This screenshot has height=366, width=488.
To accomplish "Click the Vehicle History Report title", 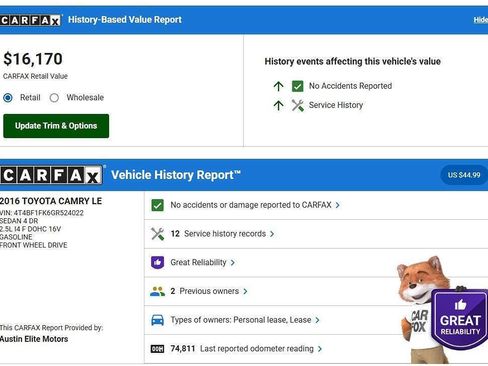I will [176, 175].
